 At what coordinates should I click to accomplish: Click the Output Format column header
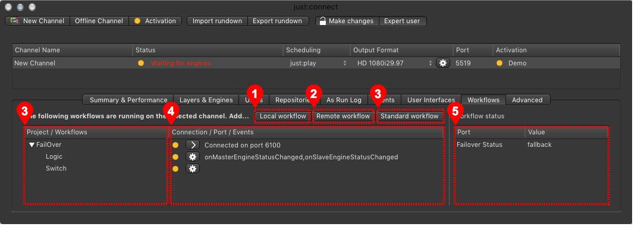pos(401,50)
